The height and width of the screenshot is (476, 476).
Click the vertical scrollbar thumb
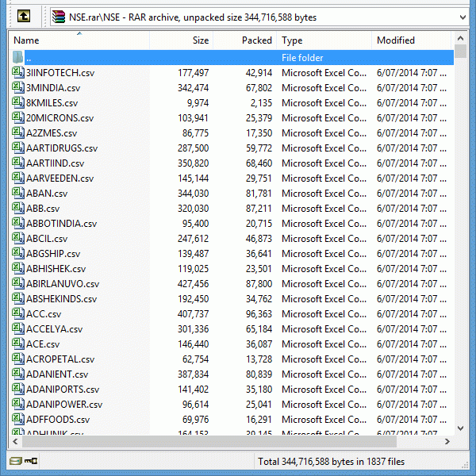click(x=460, y=51)
